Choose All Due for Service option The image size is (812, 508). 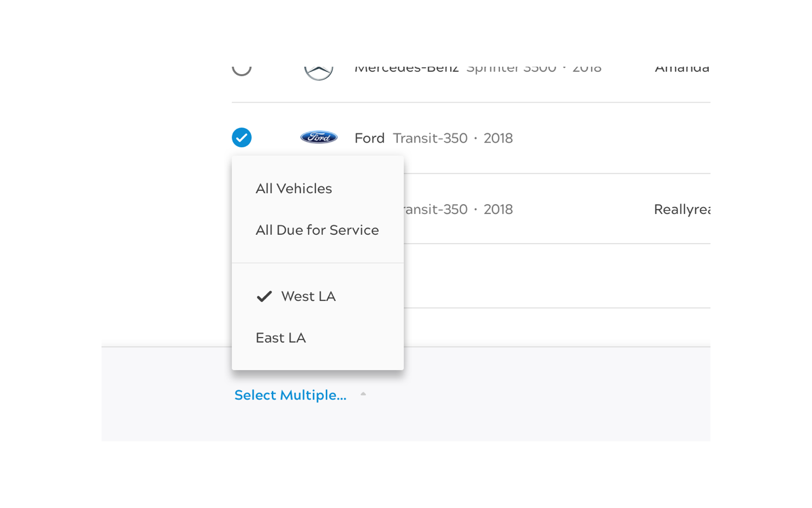317,230
